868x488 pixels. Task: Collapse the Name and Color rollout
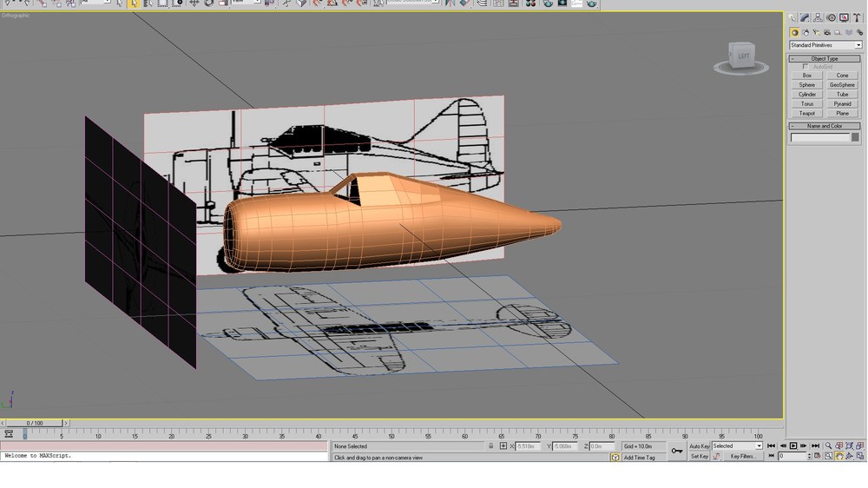[x=825, y=126]
